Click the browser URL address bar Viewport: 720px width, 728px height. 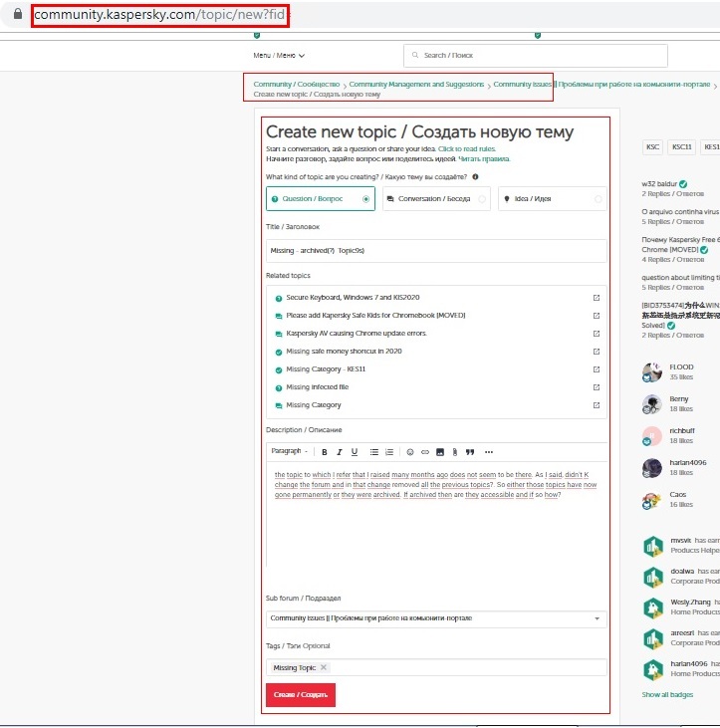pos(160,15)
